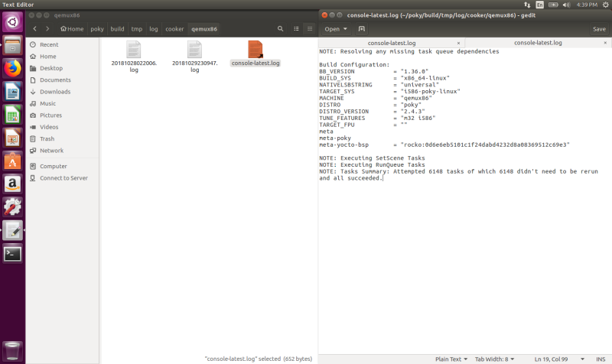Image resolution: width=612 pixels, height=364 pixels.
Task: Close the second console-latest.log tab
Action: 605,43
